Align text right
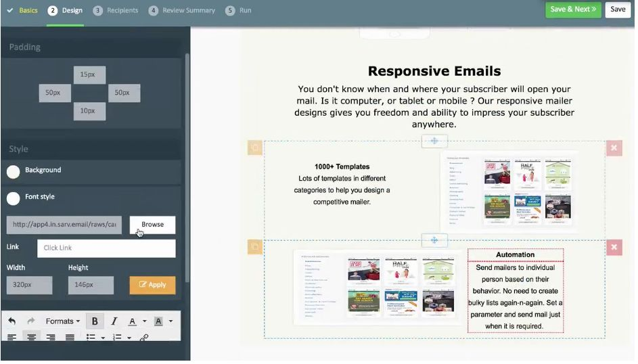638x364 pixels. (x=51, y=338)
